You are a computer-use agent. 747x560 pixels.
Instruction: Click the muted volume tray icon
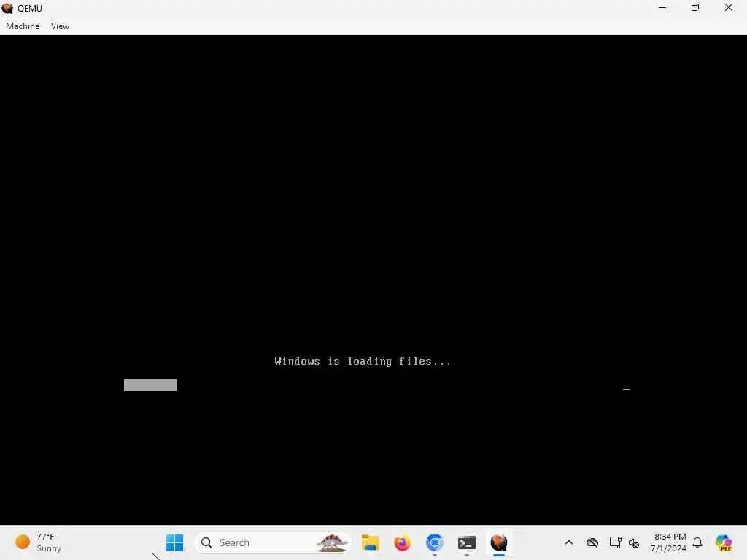tap(634, 542)
